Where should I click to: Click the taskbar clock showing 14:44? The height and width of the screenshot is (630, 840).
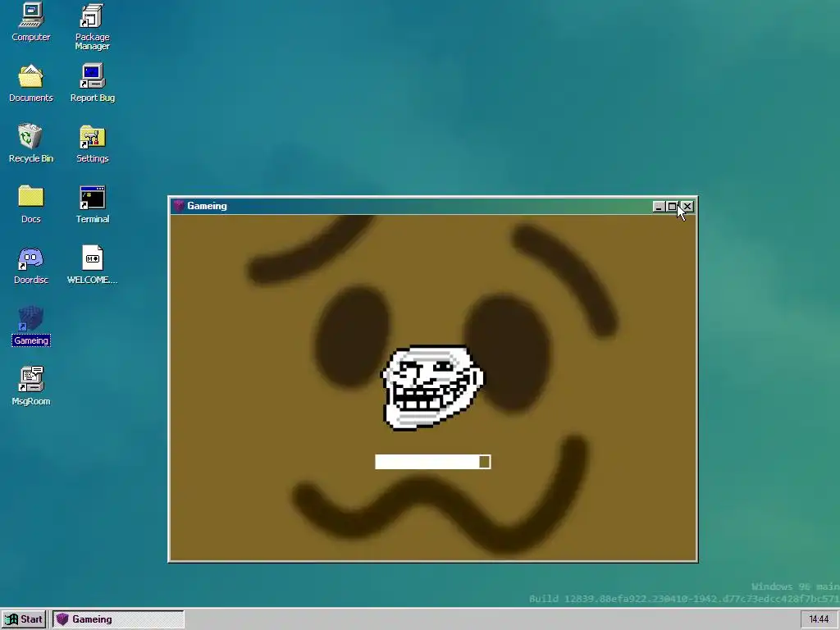[x=819, y=619]
